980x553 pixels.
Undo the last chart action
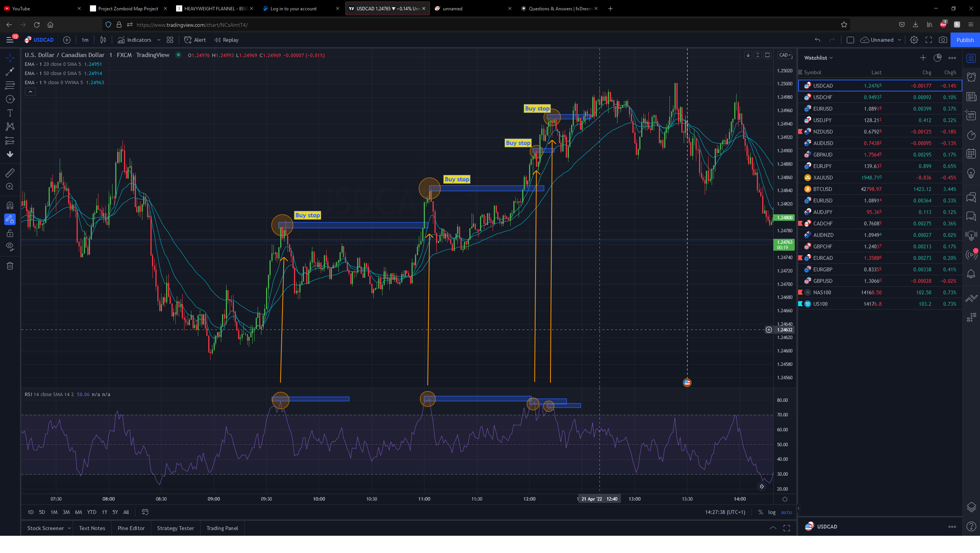817,40
